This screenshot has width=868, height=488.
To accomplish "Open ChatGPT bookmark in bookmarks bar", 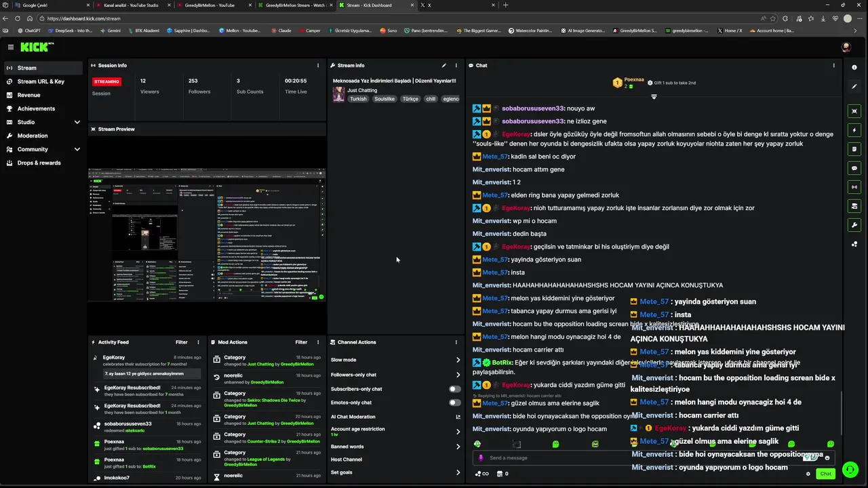I will [x=29, y=30].
